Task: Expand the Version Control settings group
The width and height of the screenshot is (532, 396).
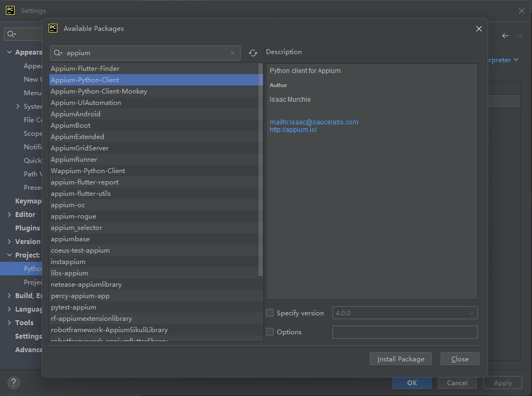Action: pyautogui.click(x=10, y=241)
